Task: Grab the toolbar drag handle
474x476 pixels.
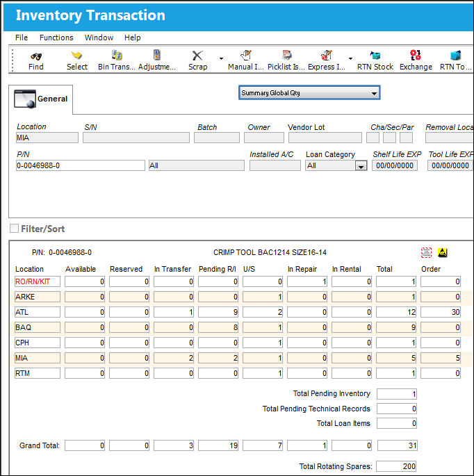Action: 13,60
